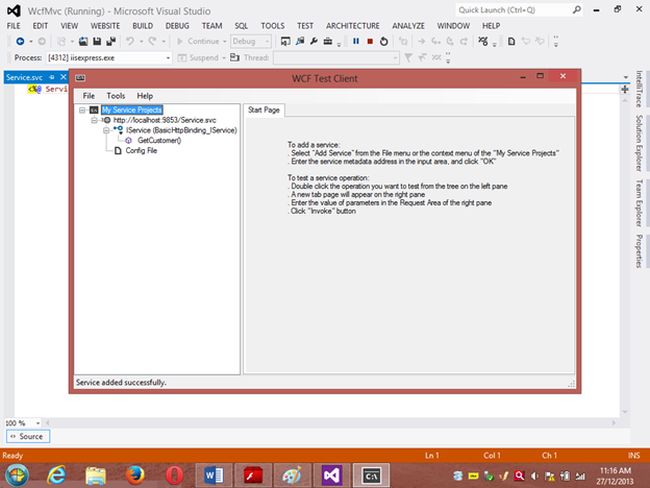Click the Suspend button
650x488 pixels.
coord(199,58)
